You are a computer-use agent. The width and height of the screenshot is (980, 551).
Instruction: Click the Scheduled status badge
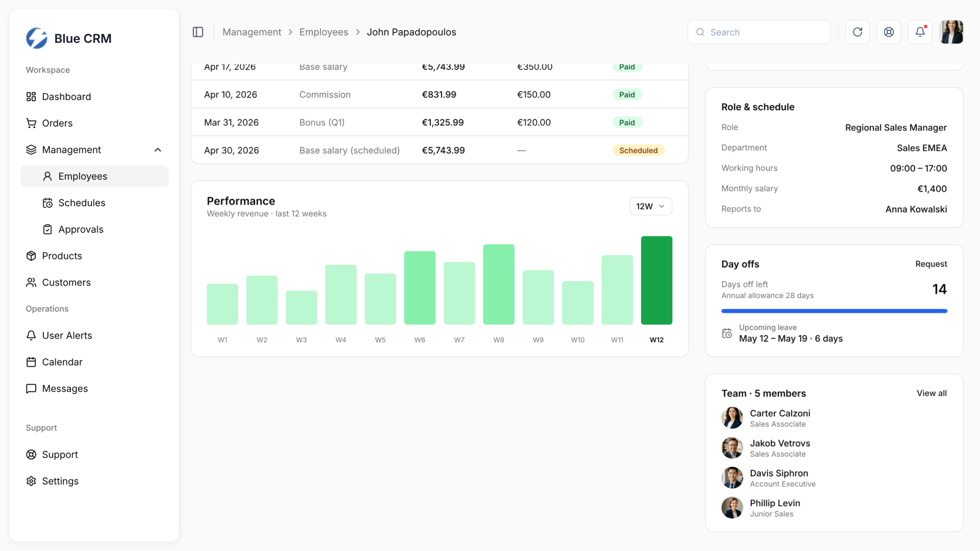pyautogui.click(x=638, y=150)
